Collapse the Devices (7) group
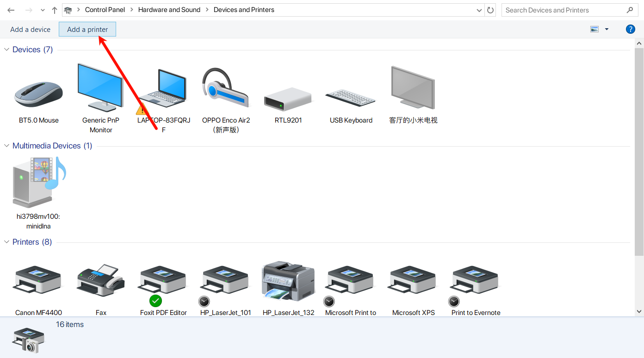The height and width of the screenshot is (358, 644). (x=6, y=49)
